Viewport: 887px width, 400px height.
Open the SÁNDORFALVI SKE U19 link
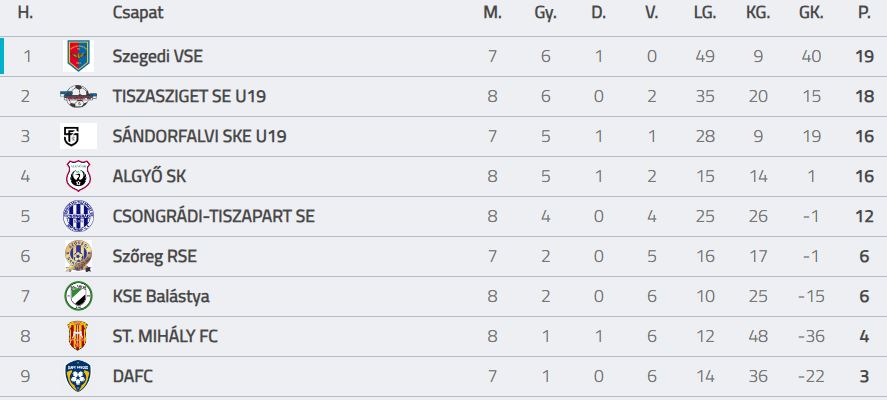pyautogui.click(x=199, y=136)
